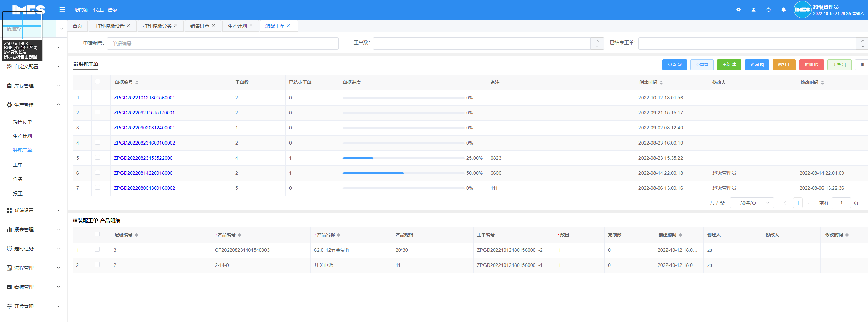Close the 打印模版设置 tab
The height and width of the screenshot is (322, 868).
pyautogui.click(x=129, y=25)
